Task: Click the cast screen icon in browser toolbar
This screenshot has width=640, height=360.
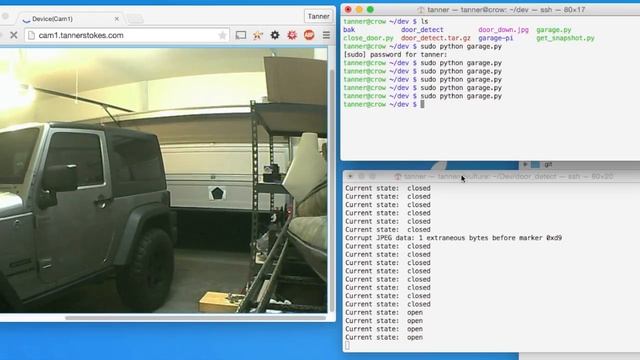Action: 241,35
